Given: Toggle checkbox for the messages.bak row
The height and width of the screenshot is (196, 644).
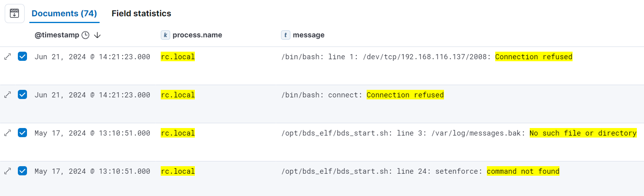Looking at the screenshot, I should (23, 133).
